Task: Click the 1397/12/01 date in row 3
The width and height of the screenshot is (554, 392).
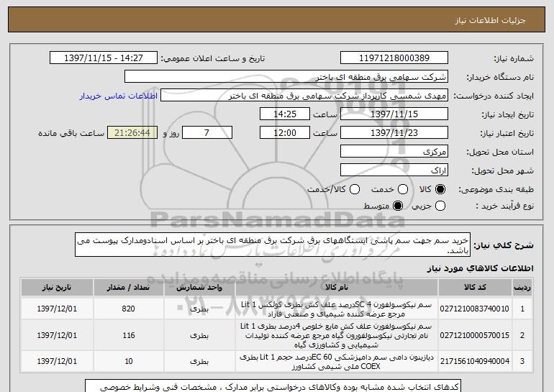Action: click(57, 361)
